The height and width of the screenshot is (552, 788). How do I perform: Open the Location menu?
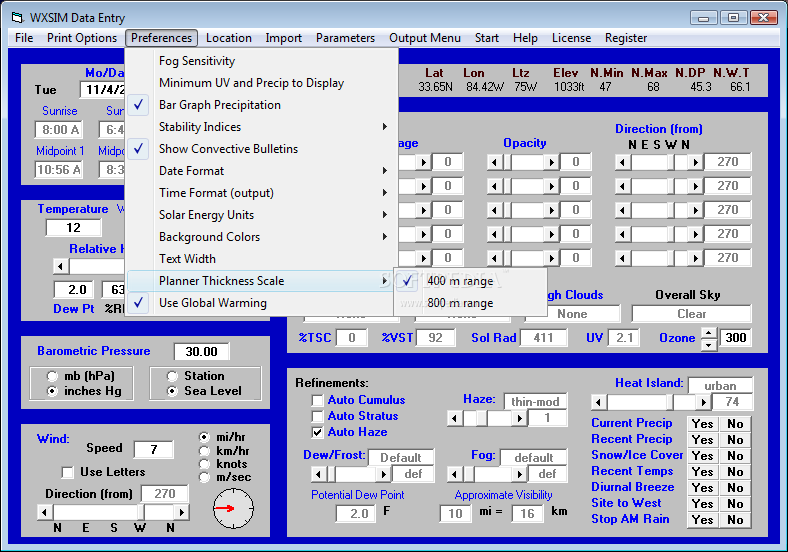pyautogui.click(x=229, y=38)
